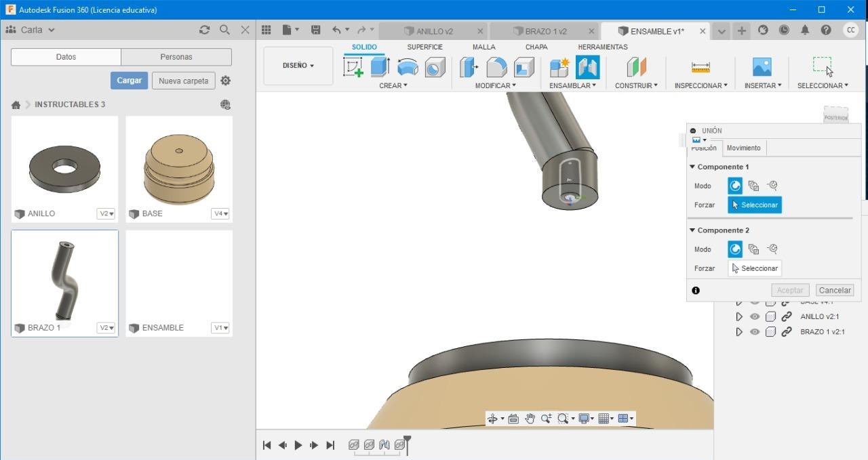Screen dimensions: 868x460
Task: Switch to the ANILLO v2 document tab
Action: 433,31
